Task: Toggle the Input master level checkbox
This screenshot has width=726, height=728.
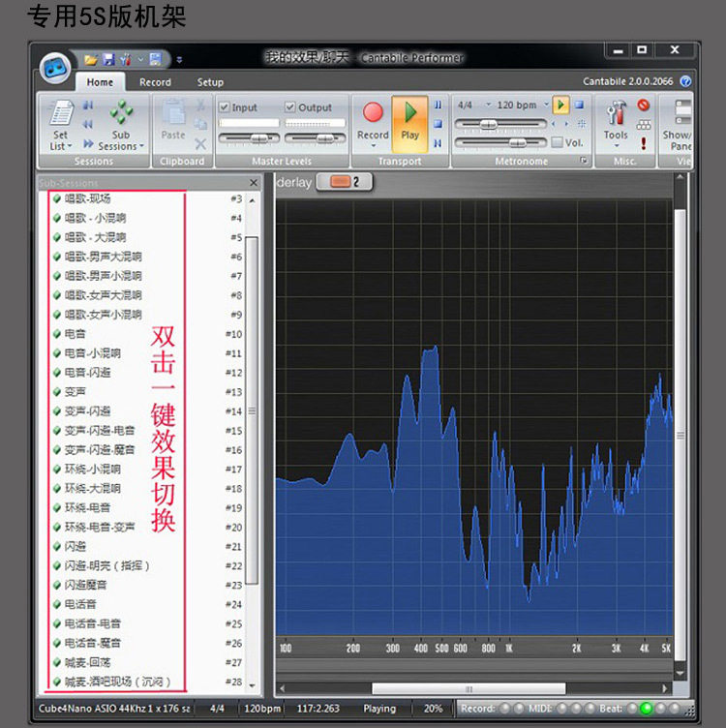Action: pyautogui.click(x=225, y=107)
